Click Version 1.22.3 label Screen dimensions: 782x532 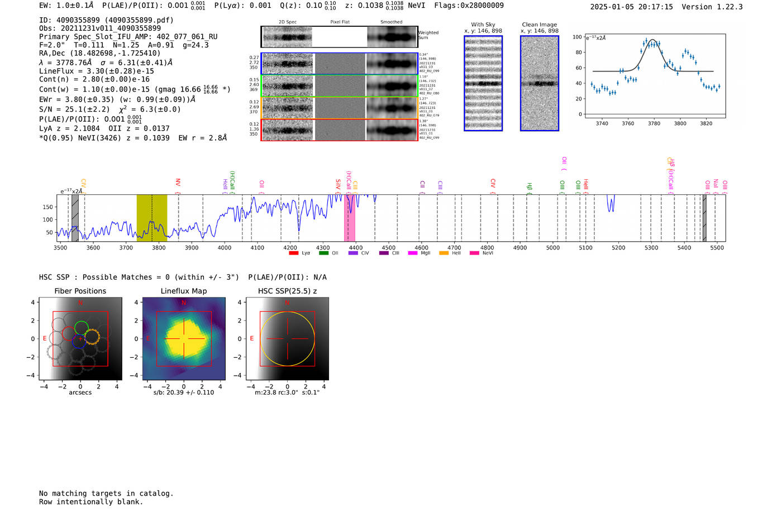pos(712,7)
